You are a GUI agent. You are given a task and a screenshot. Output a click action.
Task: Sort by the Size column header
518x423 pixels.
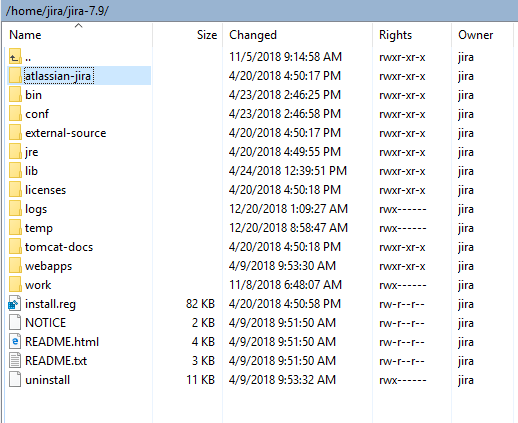click(x=207, y=35)
